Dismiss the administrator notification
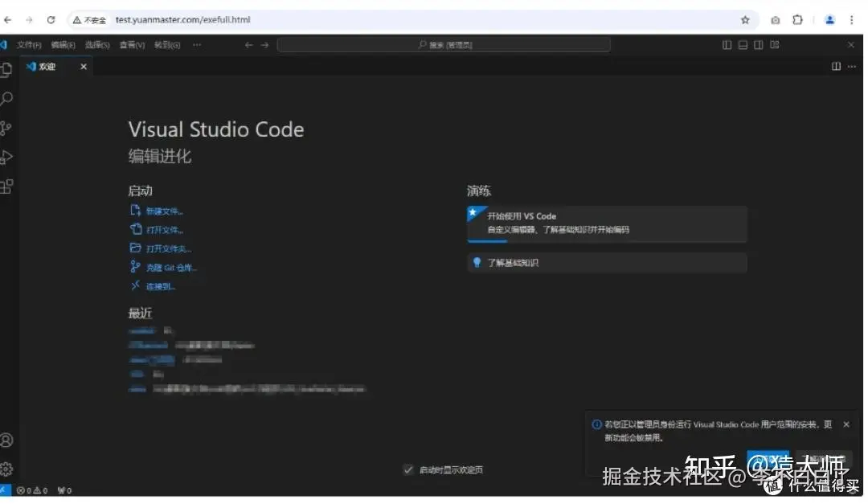 pos(846,424)
